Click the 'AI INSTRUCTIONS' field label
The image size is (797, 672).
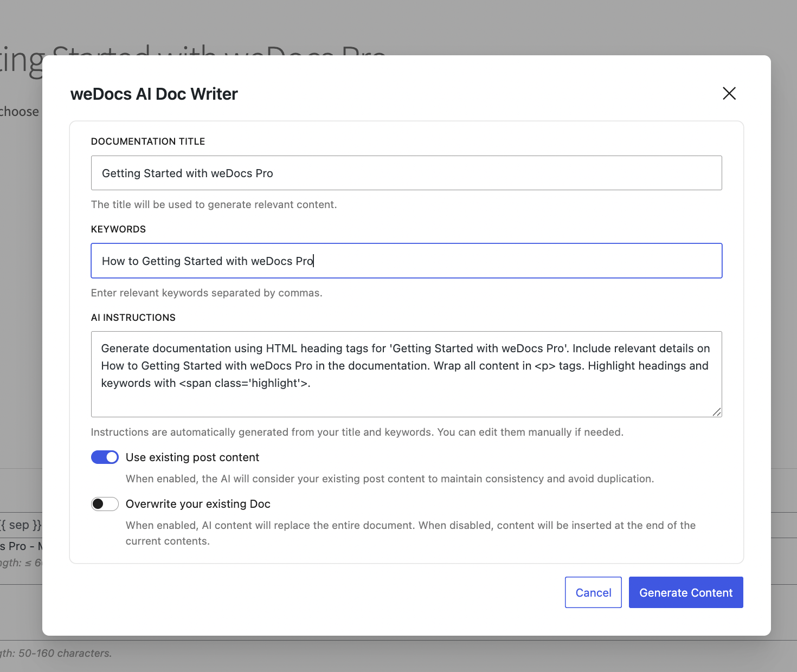[x=133, y=318]
